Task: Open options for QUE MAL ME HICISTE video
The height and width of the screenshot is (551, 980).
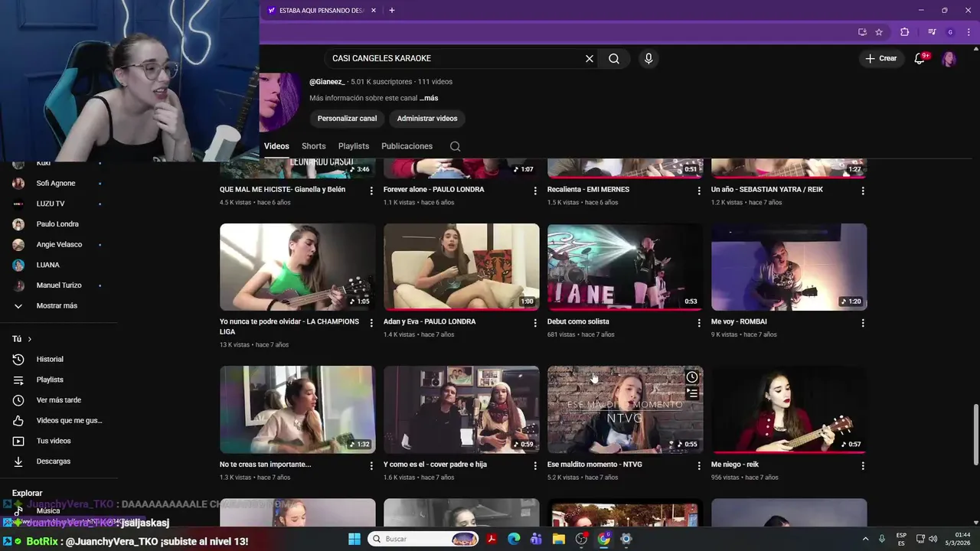Action: tap(371, 191)
